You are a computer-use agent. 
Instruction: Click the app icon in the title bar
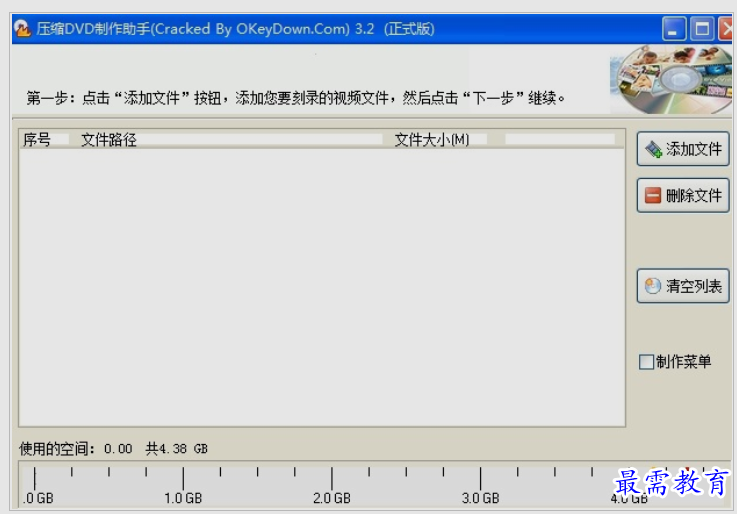coord(21,29)
